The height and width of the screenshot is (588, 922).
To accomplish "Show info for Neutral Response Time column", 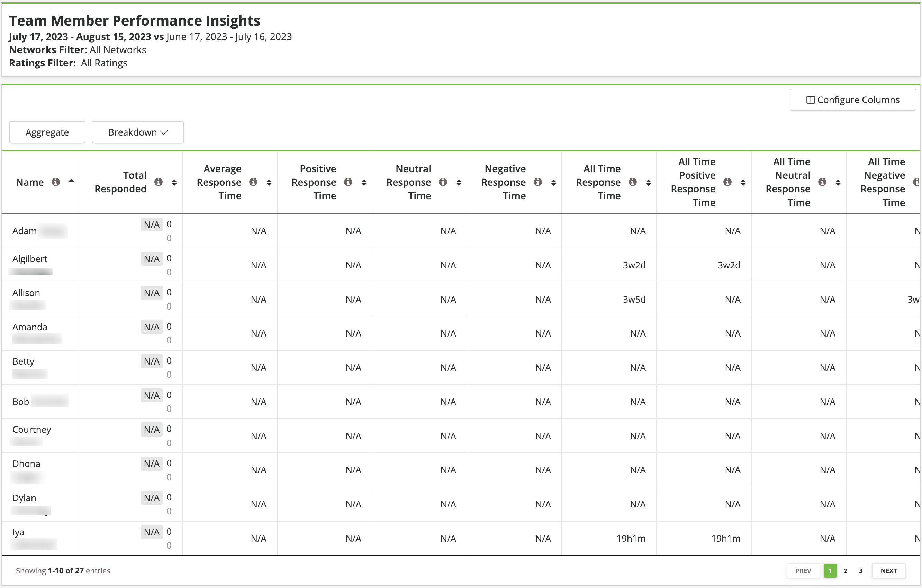I will click(443, 182).
